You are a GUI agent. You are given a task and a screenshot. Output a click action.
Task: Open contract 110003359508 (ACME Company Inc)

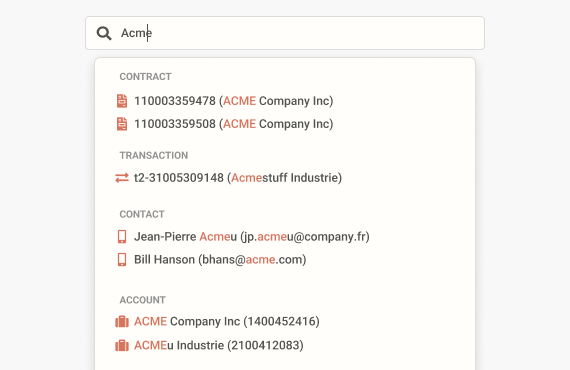(234, 124)
